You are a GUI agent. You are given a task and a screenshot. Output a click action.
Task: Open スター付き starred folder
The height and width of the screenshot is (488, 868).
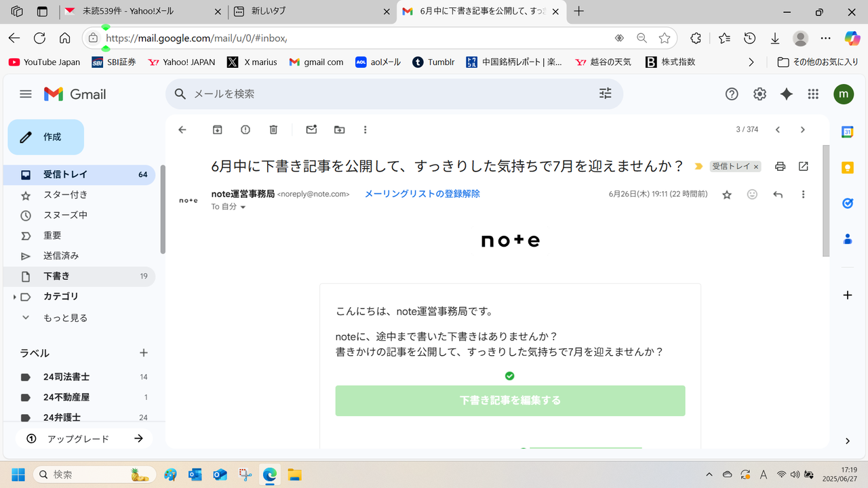(79, 195)
